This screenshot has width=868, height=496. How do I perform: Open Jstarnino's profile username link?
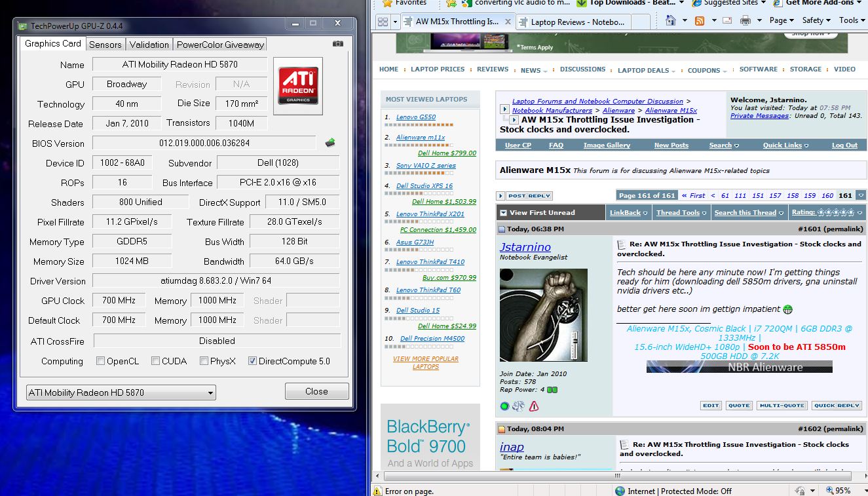click(x=525, y=246)
